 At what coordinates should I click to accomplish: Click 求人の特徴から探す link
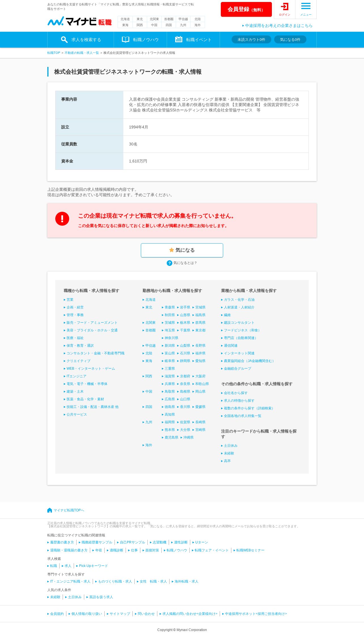238,401
